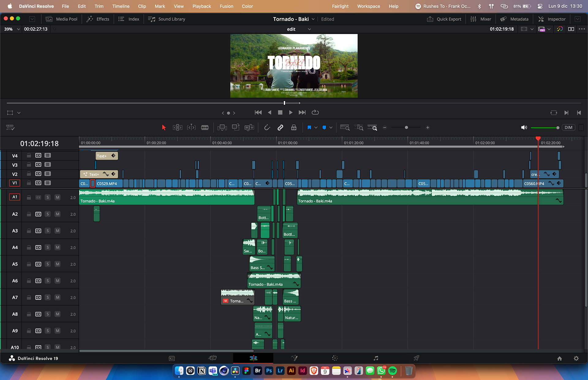588x380 pixels.
Task: Zoom in timeline with the plus button
Action: coord(428,128)
